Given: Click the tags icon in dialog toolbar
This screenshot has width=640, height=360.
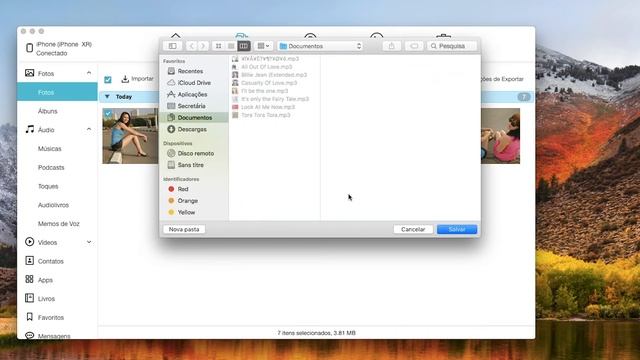Looking at the screenshot, I should tap(414, 46).
